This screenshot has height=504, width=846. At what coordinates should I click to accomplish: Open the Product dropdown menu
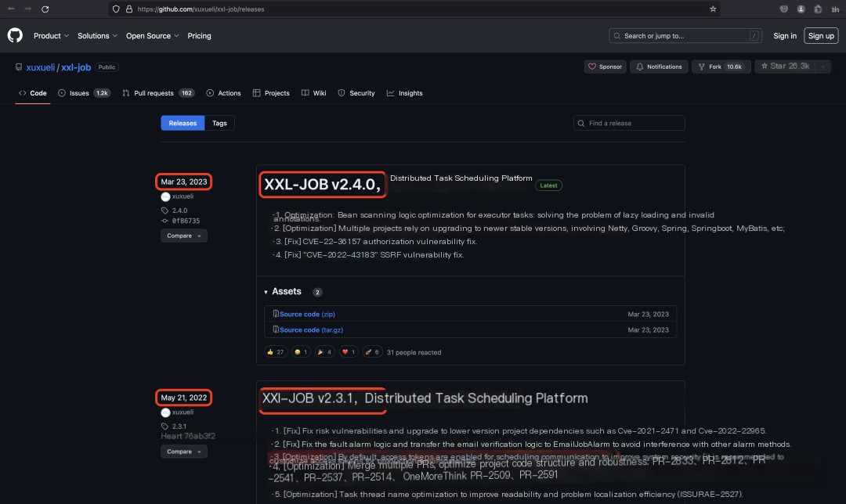point(51,35)
